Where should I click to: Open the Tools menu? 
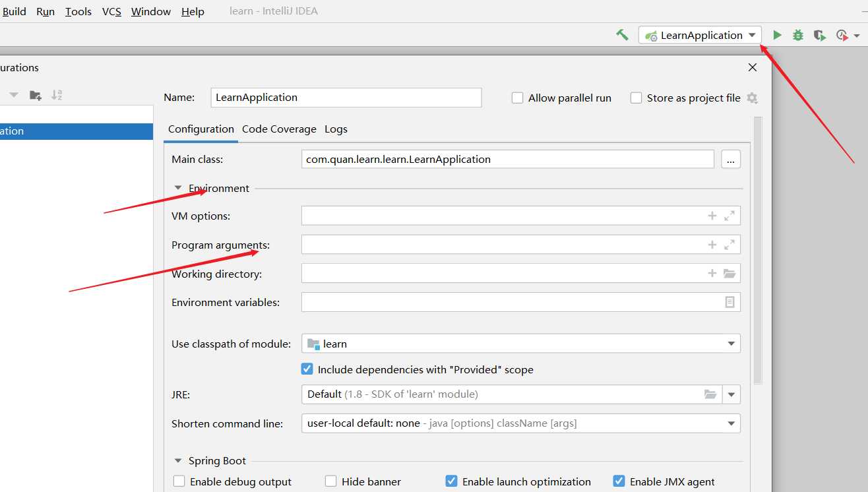tap(78, 11)
